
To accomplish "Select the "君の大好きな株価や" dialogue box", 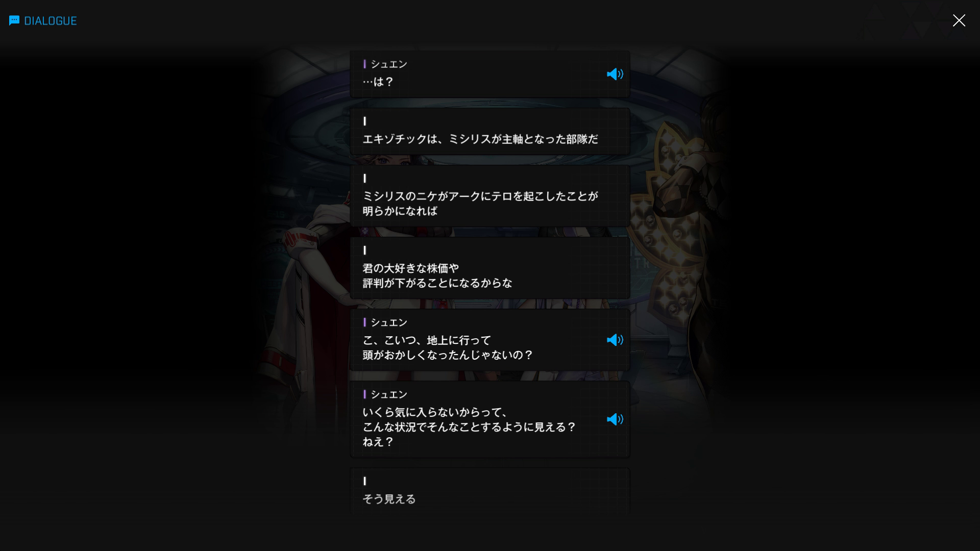I will tap(490, 268).
